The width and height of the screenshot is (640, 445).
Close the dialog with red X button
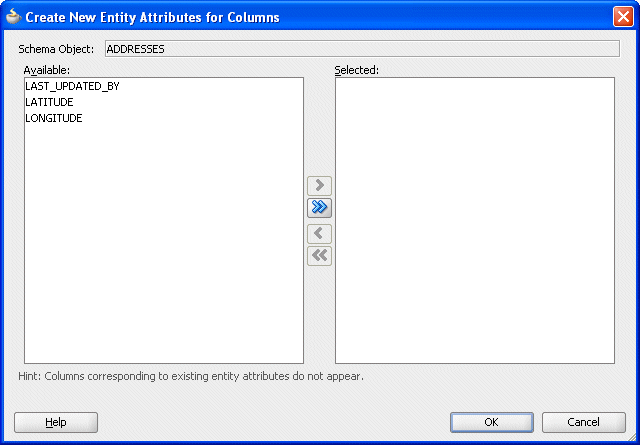623,17
